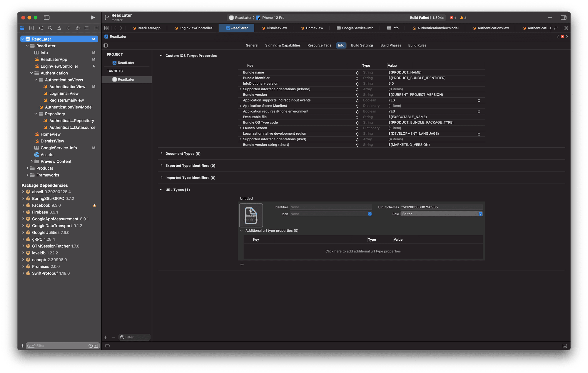
Task: Expand the Firebase 8.9.1 package
Action: 23,212
